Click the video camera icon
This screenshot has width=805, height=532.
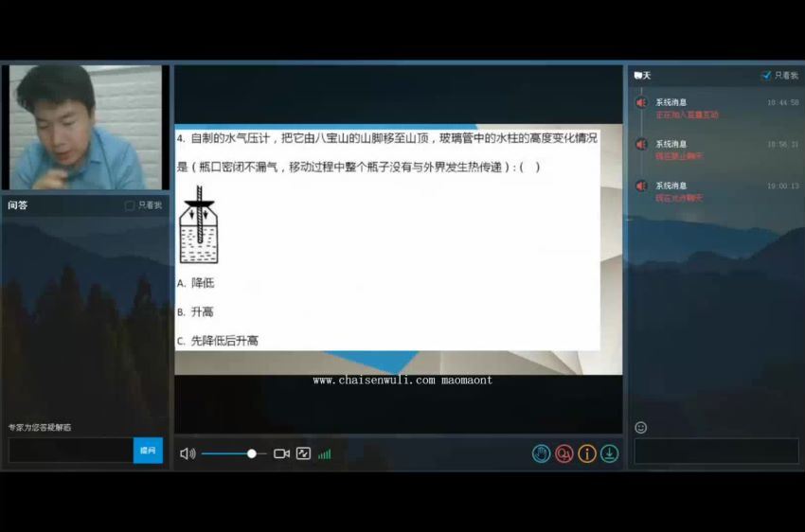coord(281,453)
